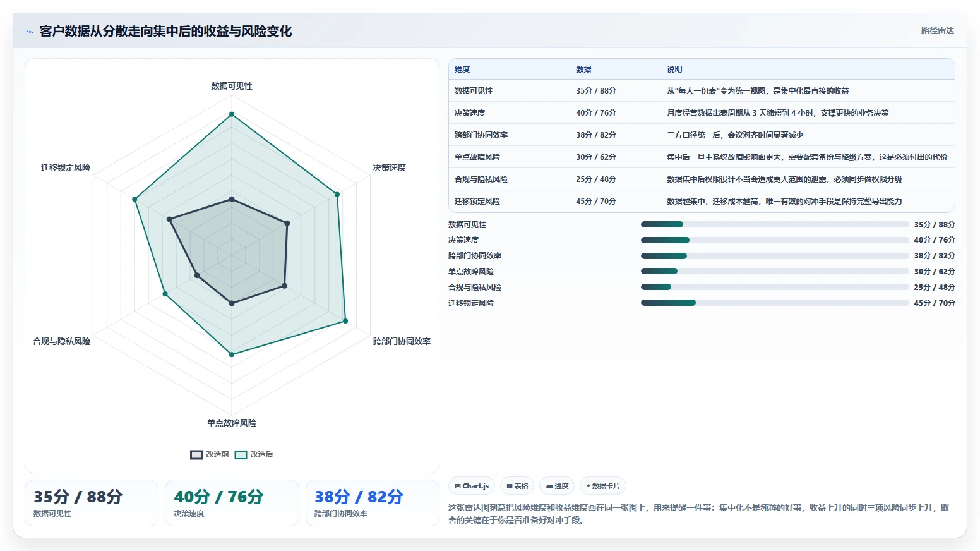Click the 改造后 data point on the 合规与隐私风险 axis
This screenshot has height=551, width=980.
(x=165, y=294)
